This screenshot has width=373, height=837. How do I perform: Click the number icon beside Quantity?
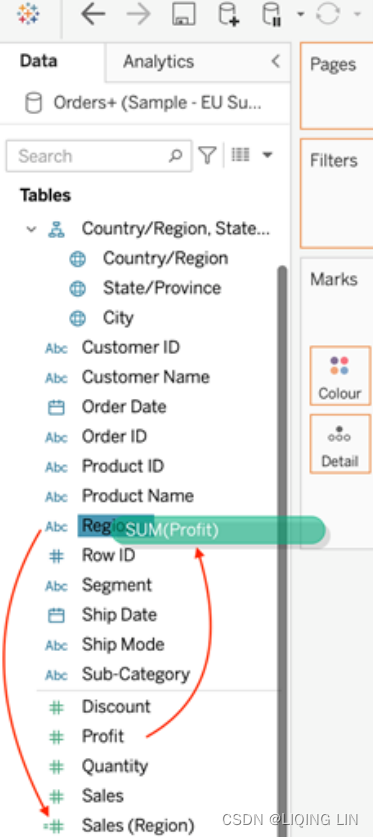(56, 768)
